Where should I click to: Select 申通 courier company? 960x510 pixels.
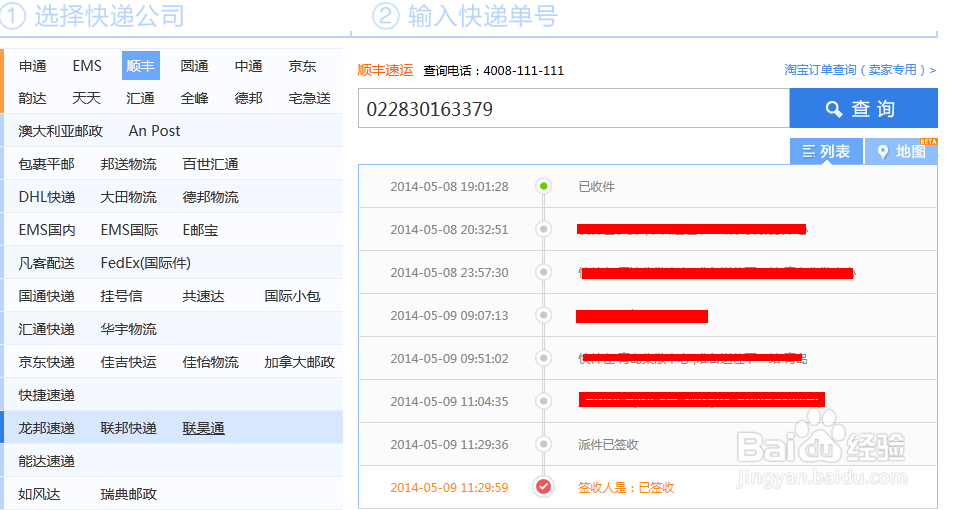click(32, 66)
